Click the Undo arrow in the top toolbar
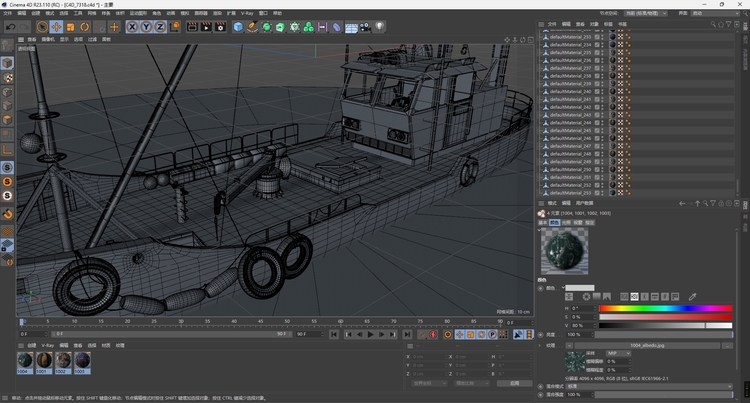This screenshot has width=750, height=403. (x=11, y=27)
